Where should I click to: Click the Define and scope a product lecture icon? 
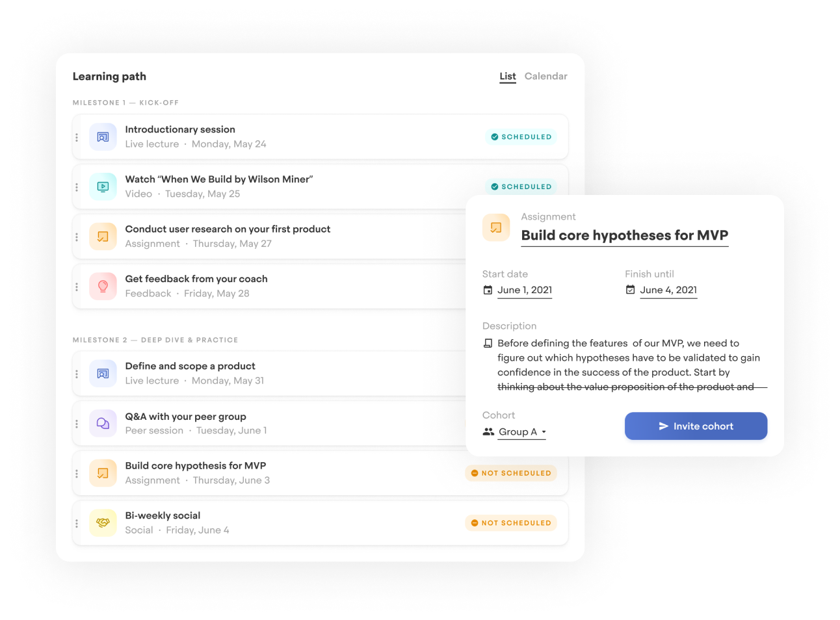point(103,374)
